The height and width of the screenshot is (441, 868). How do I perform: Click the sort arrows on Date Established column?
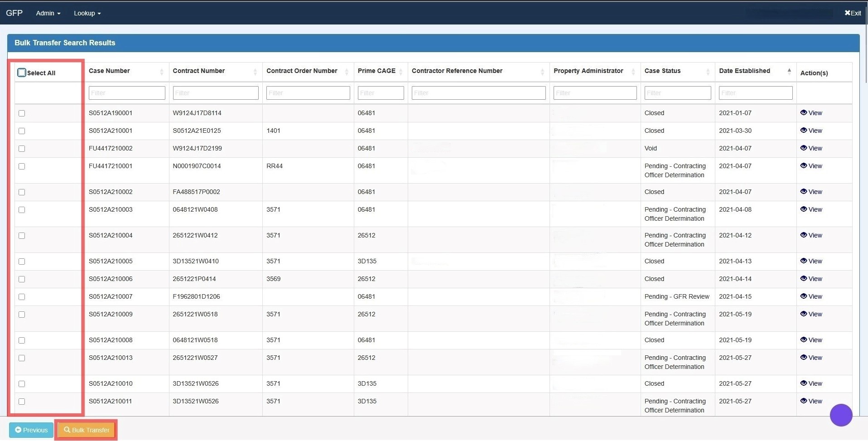coord(789,71)
